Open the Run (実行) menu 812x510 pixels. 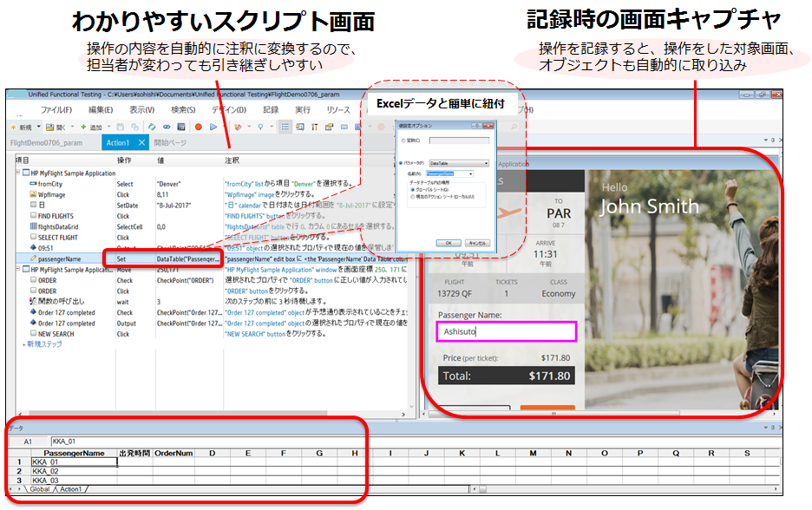(x=303, y=110)
